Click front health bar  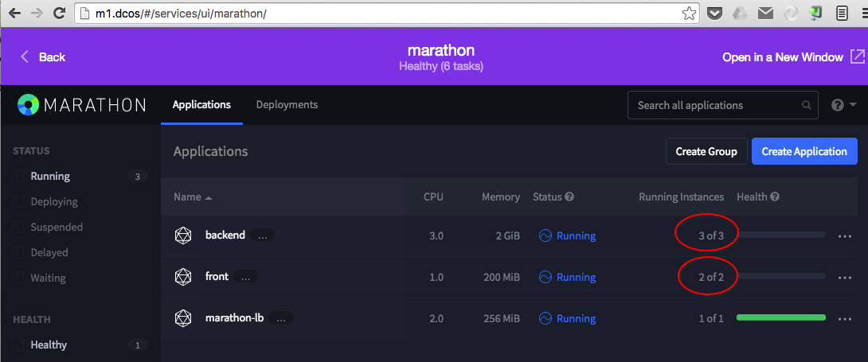781,276
